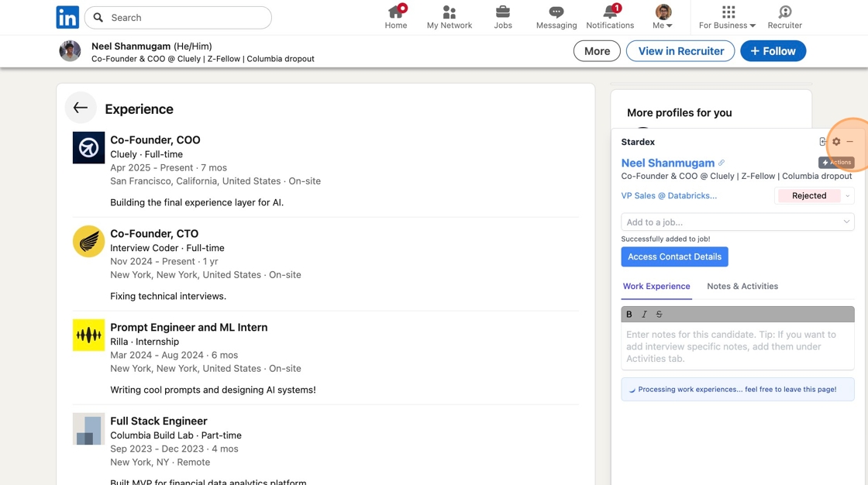The width and height of the screenshot is (868, 485).
Task: Switch to the Work Experience tab
Action: [x=656, y=286]
